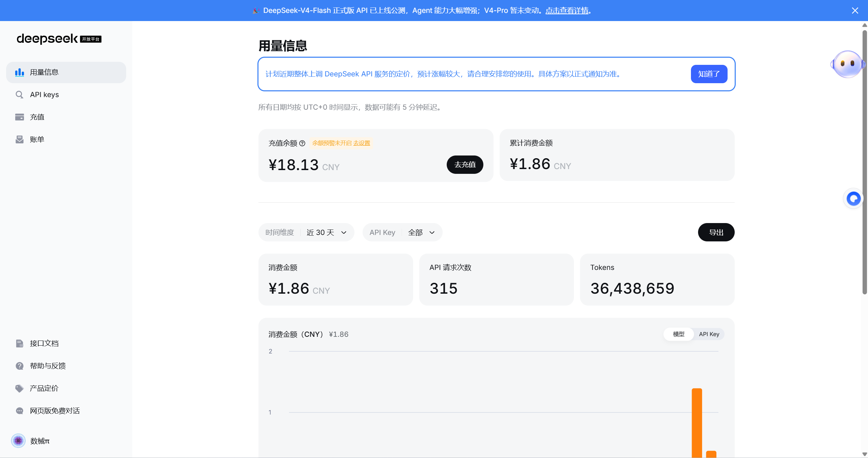
Task: Click the 用量信息 page heading
Action: (283, 46)
